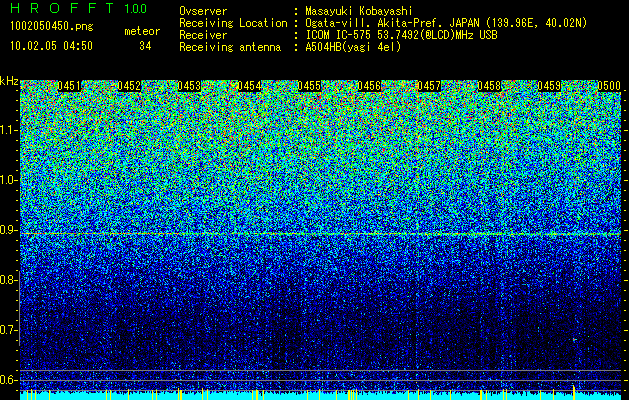
Task: Click the 0.9 kHz axis label
Action: pyautogui.click(x=8, y=230)
